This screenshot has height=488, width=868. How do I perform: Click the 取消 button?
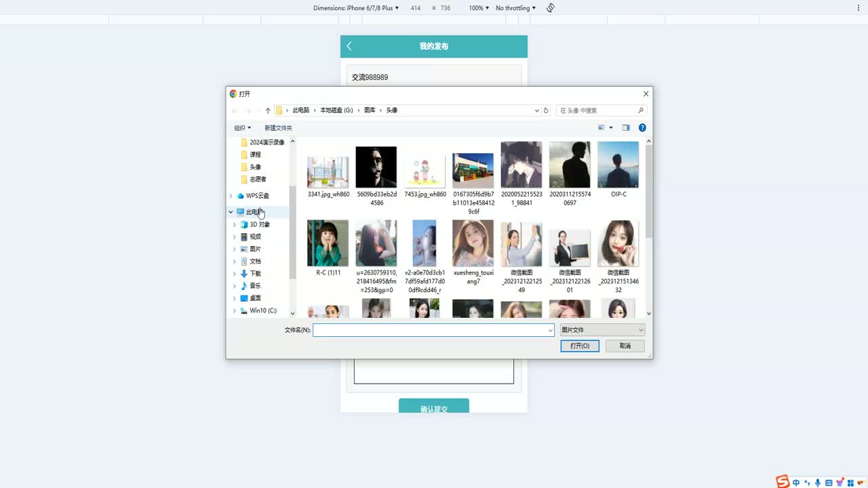tap(625, 346)
